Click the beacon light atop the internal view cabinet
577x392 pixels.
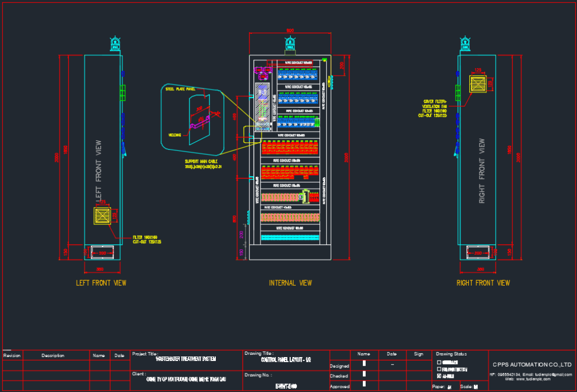tap(290, 44)
